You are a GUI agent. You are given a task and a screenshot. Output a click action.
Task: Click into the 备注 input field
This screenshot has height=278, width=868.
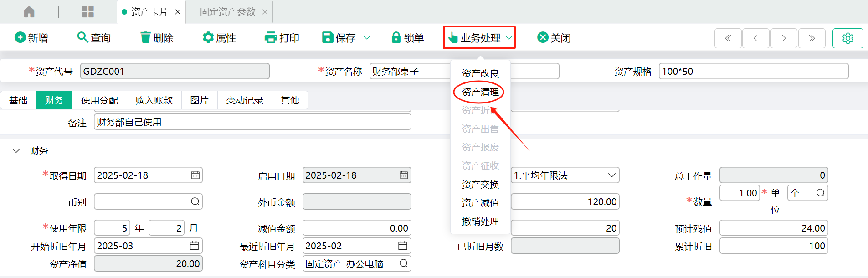coord(252,122)
